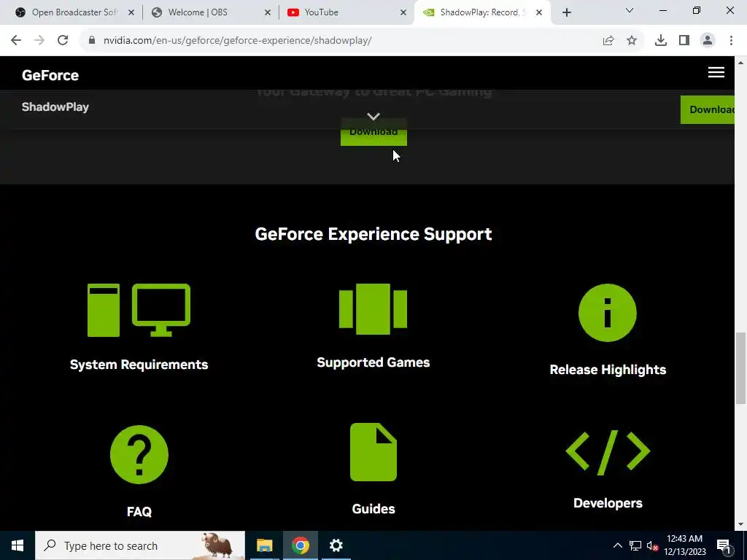This screenshot has width=747, height=560.
Task: Reload the NVIDIA ShadowPlay page
Action: pyautogui.click(x=63, y=41)
